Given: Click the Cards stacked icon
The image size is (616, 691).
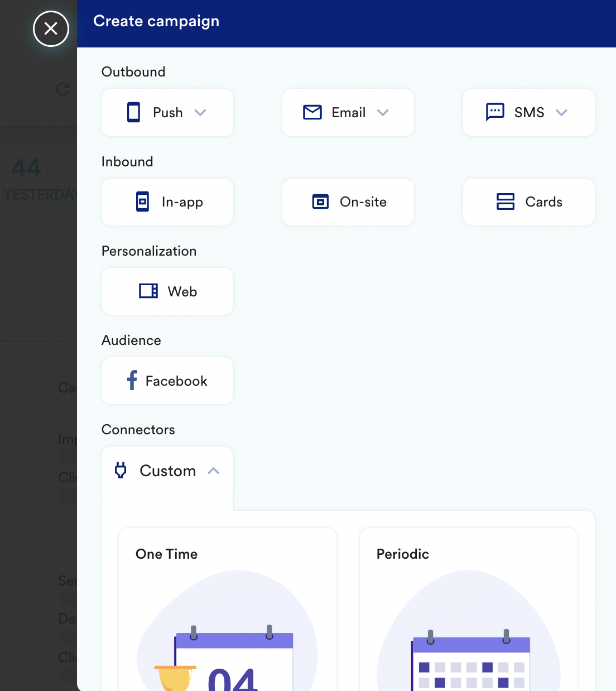Looking at the screenshot, I should tap(506, 201).
